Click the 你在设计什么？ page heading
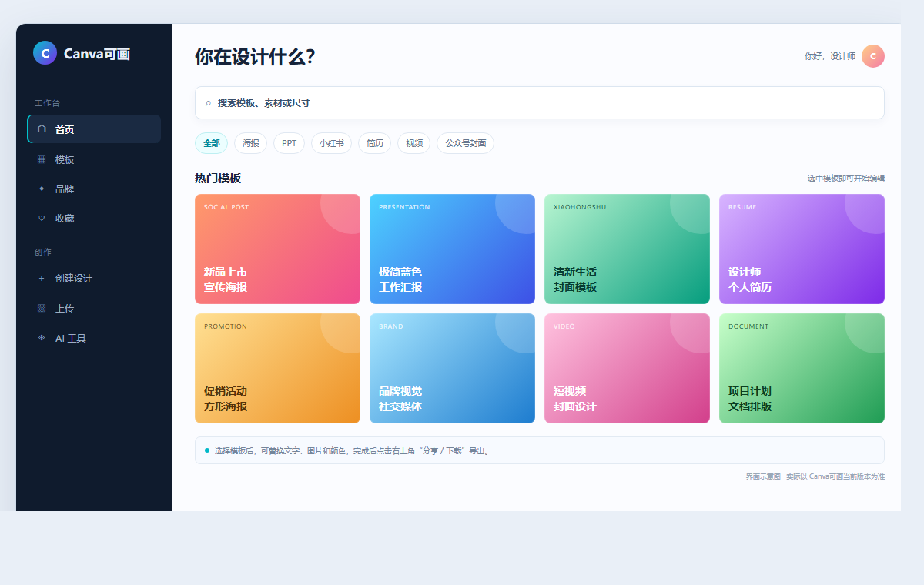Viewport: 924px width, 585px height. coord(255,57)
